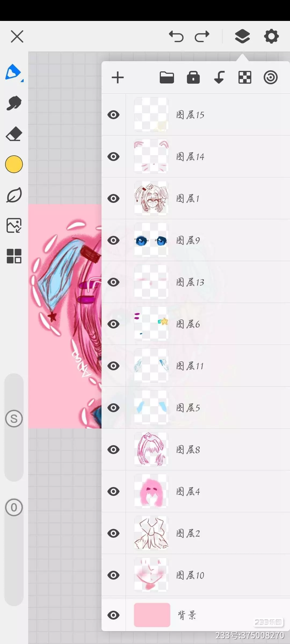Screen dimensions: 290x644
Task: Toggle visibility of the 背景 layer
Action: (x=113, y=615)
